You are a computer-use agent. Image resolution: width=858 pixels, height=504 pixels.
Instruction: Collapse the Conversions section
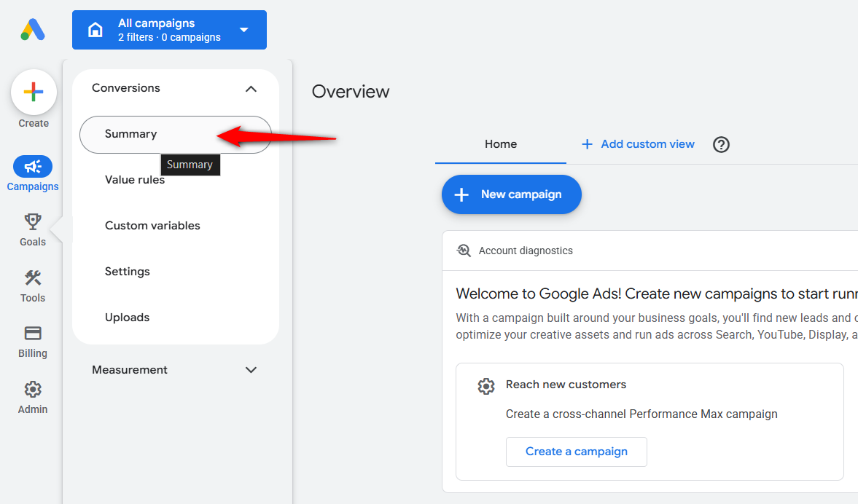[x=251, y=89]
